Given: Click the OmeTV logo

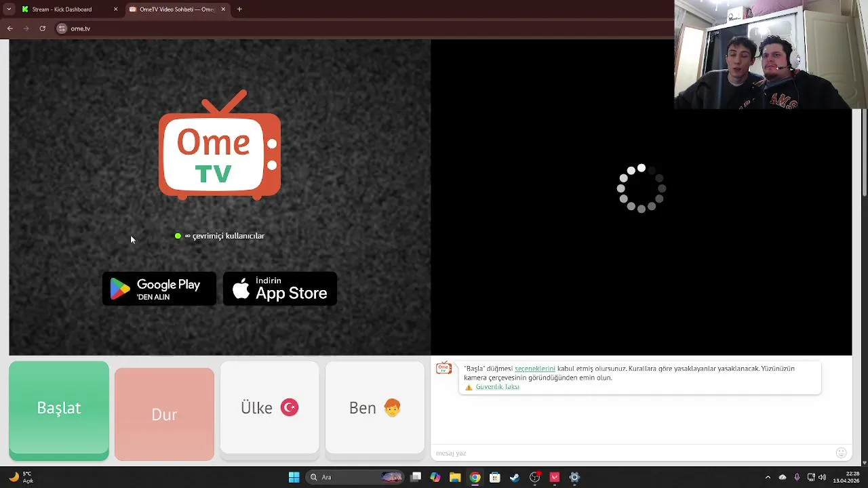Looking at the screenshot, I should coord(220,145).
